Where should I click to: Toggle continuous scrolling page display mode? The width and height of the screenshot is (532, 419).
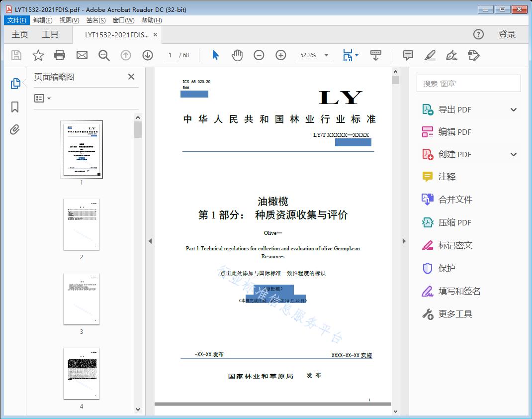pyautogui.click(x=376, y=55)
